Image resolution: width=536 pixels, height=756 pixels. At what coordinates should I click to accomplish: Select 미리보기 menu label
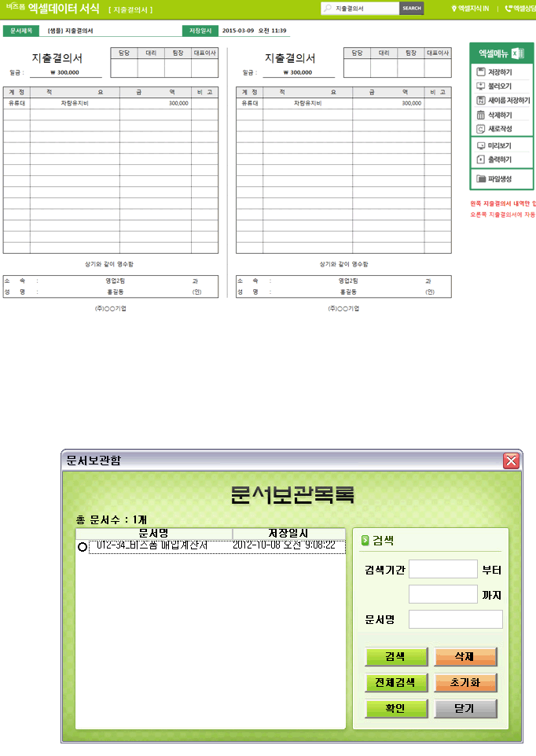point(500,145)
